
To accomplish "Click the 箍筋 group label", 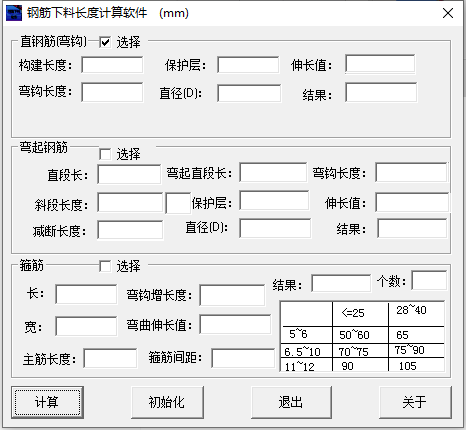I will pos(31,265).
